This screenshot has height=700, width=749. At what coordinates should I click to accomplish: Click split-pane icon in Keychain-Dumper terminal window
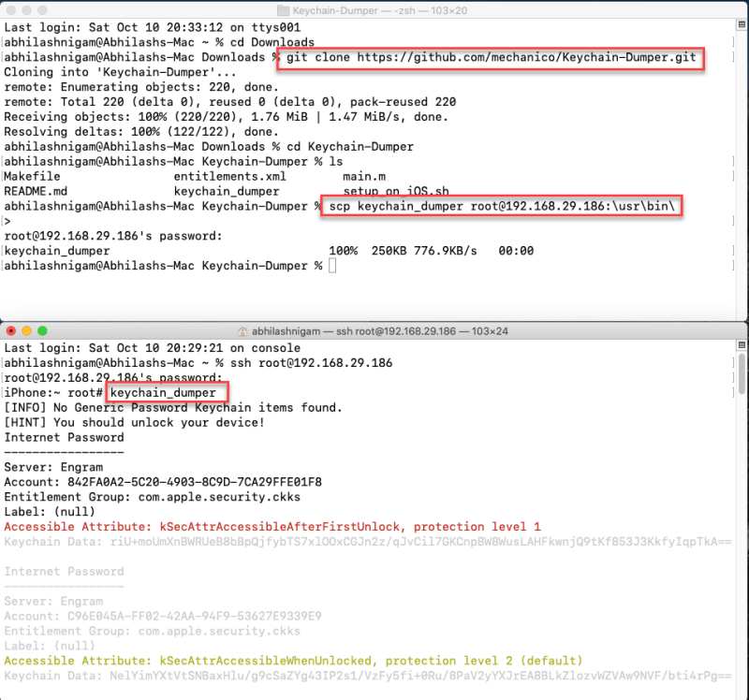(x=742, y=24)
